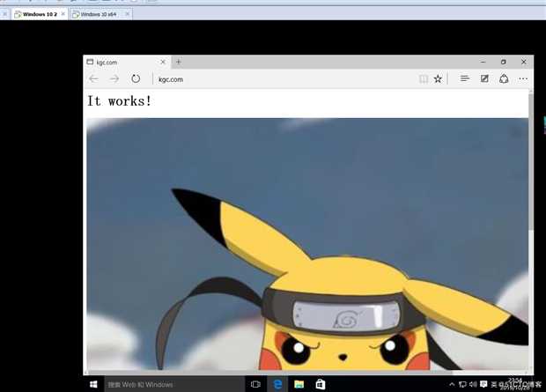This screenshot has width=546, height=392.
Task: Go forward in Edge browser
Action: pyautogui.click(x=114, y=79)
